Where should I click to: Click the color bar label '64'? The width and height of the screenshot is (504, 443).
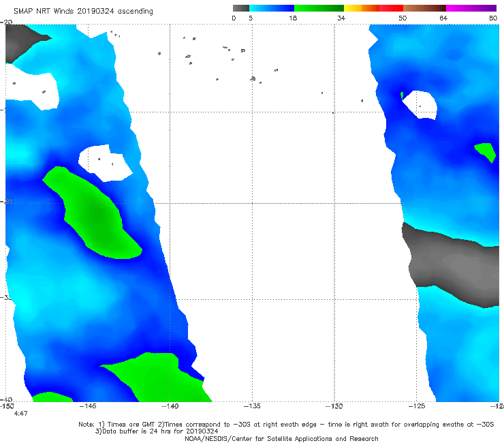(x=443, y=18)
